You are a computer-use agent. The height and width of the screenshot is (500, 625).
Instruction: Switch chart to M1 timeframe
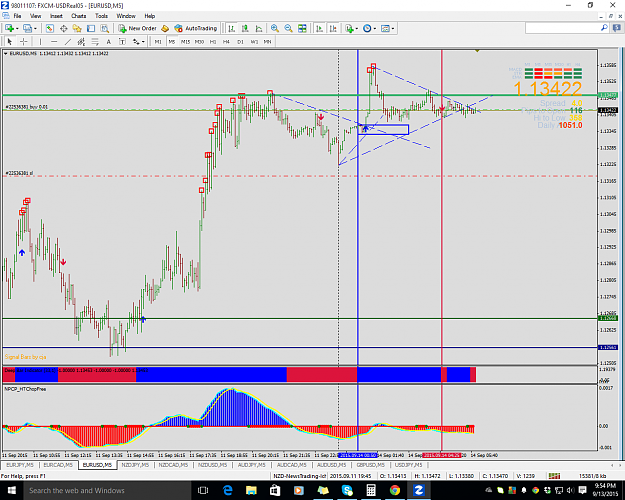(x=158, y=41)
